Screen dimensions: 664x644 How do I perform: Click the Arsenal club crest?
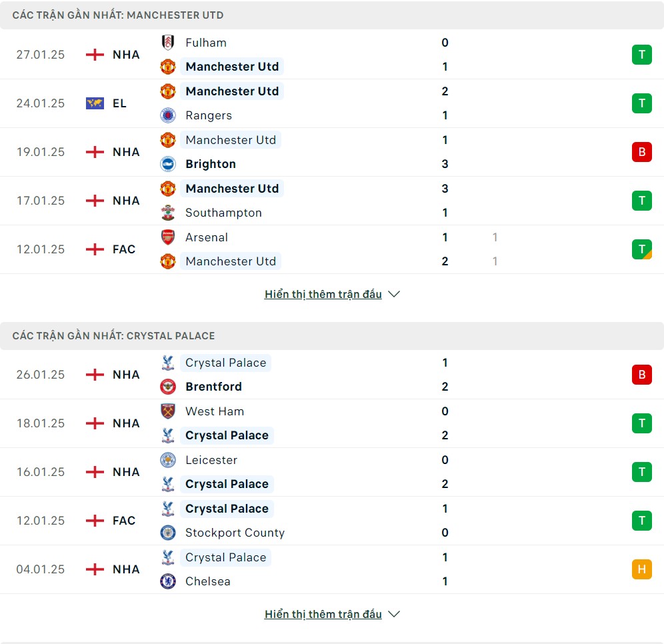168,237
